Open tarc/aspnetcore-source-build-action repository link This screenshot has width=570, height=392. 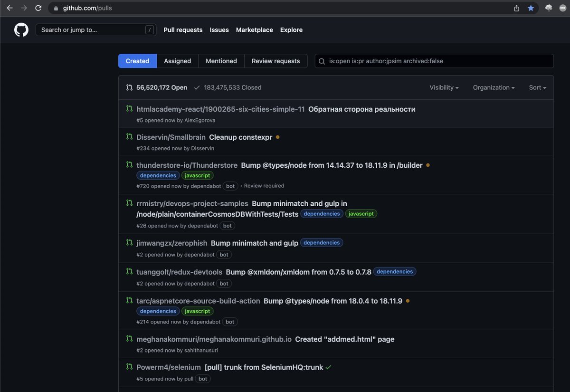(198, 301)
